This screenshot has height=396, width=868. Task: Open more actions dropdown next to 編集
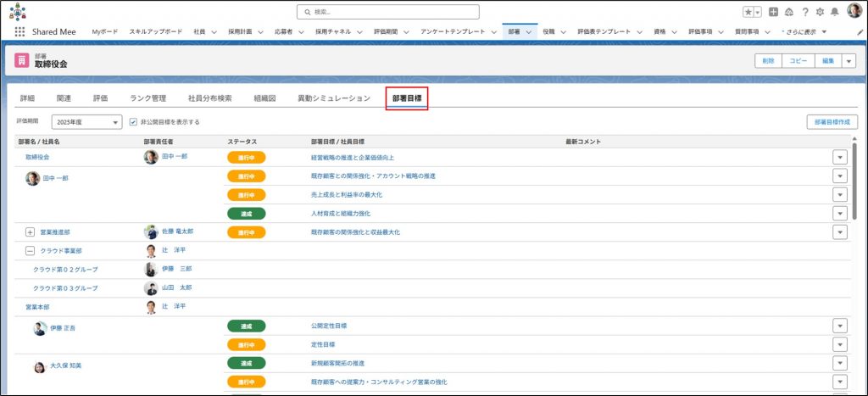click(x=849, y=61)
